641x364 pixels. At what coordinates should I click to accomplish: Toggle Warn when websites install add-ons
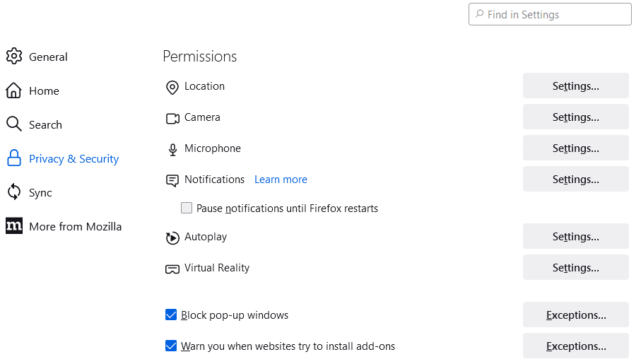coord(171,346)
